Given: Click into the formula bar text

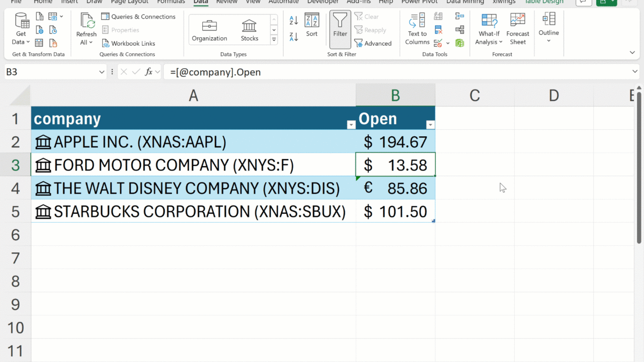Looking at the screenshot, I should [396, 72].
